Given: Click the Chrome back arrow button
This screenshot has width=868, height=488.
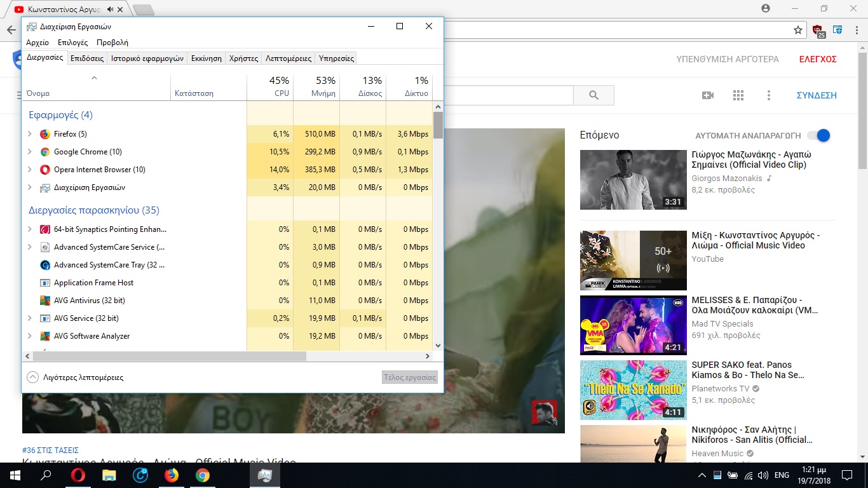Looking at the screenshot, I should point(11,30).
